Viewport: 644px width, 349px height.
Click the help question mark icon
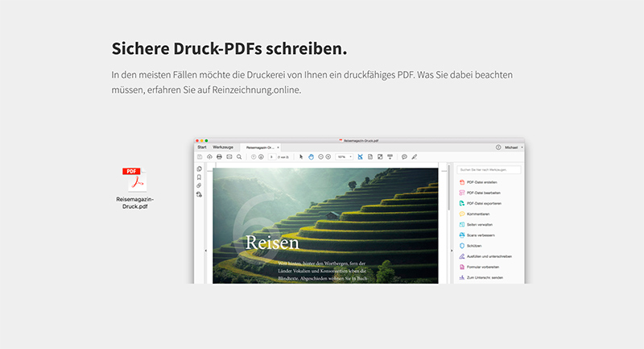498,147
